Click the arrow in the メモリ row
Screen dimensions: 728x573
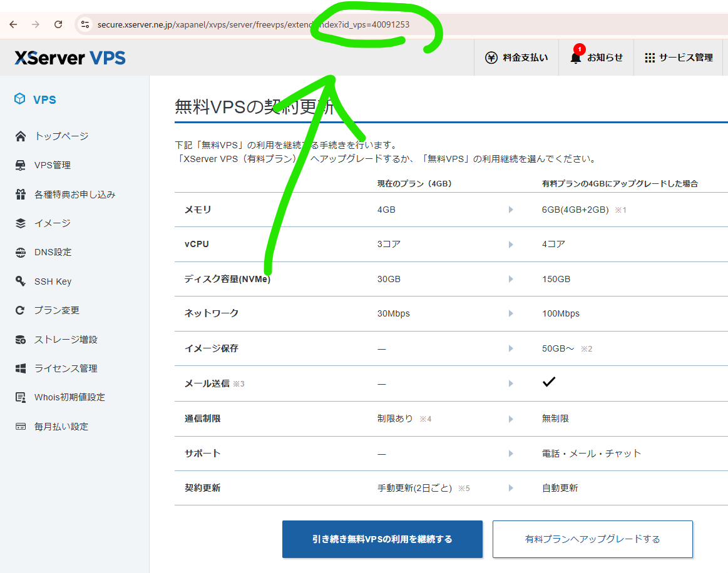pos(511,210)
